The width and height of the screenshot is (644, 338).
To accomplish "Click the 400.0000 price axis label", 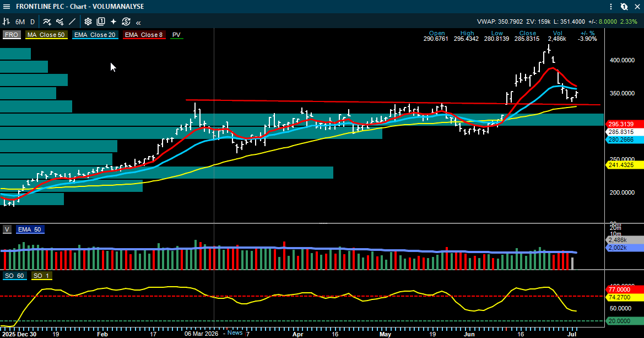I will (x=622, y=60).
